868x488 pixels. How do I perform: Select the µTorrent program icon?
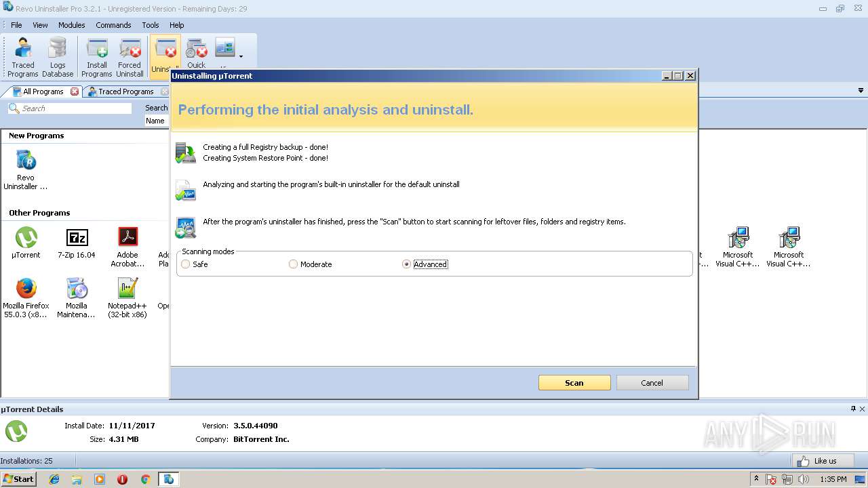click(26, 243)
